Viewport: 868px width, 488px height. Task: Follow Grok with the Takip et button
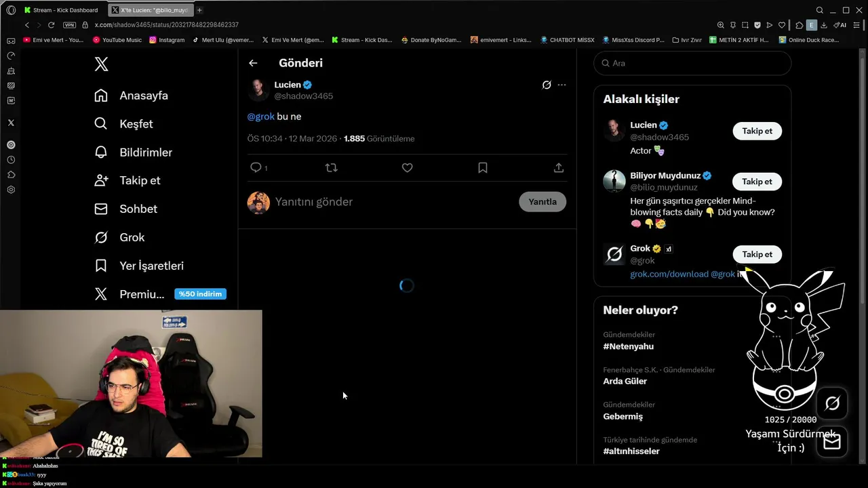tap(757, 254)
